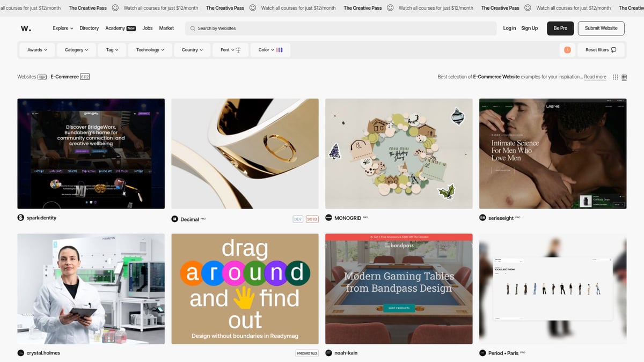Toggle the DEV badge on Decimal
The width and height of the screenshot is (644, 362).
tap(298, 219)
